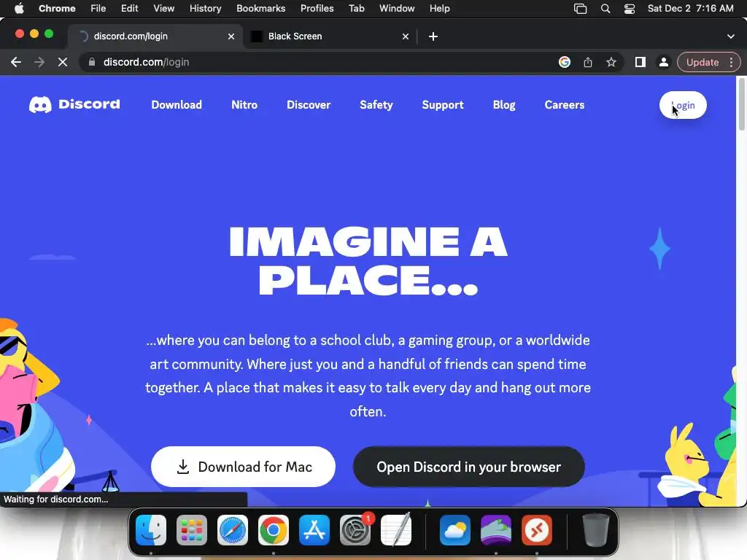The width and height of the screenshot is (747, 560).
Task: Open the Download nav link
Action: pyautogui.click(x=177, y=105)
